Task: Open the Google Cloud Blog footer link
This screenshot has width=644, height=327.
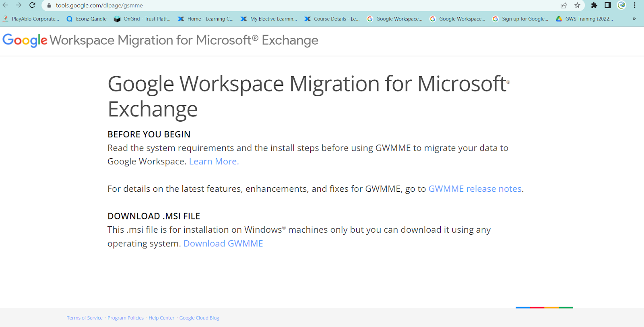Action: coord(199,318)
